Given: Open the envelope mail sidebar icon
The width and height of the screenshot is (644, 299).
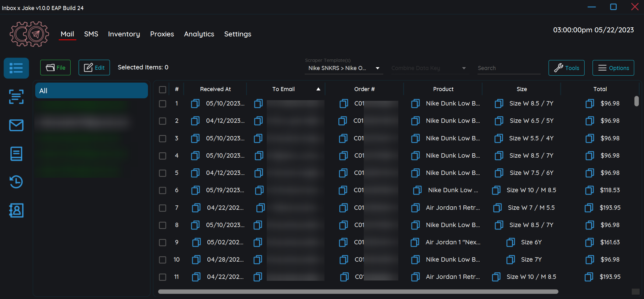Looking at the screenshot, I should [x=16, y=125].
